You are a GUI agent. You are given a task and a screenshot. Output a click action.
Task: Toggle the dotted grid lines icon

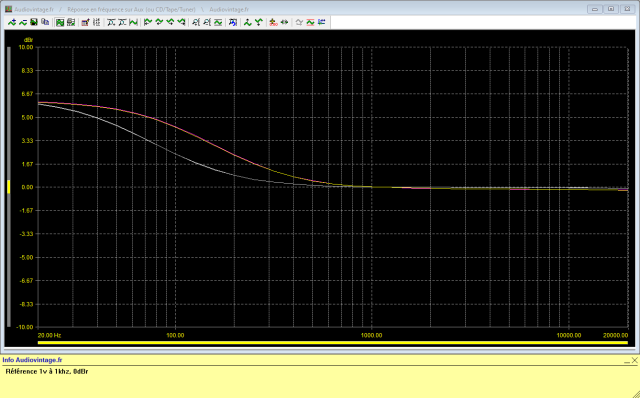[97, 22]
